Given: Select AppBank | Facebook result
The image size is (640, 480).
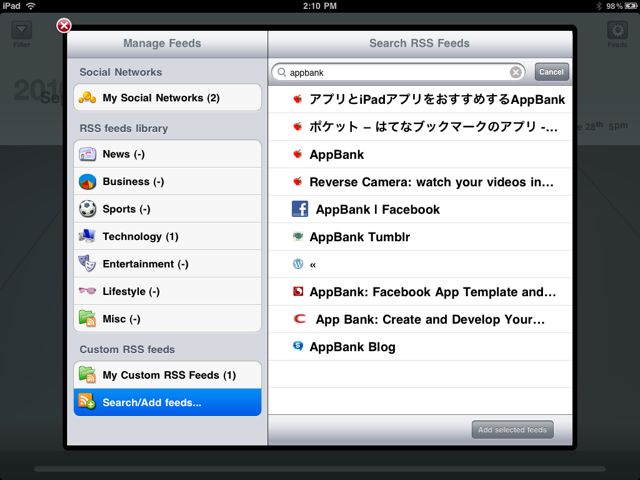Looking at the screenshot, I should [420, 209].
